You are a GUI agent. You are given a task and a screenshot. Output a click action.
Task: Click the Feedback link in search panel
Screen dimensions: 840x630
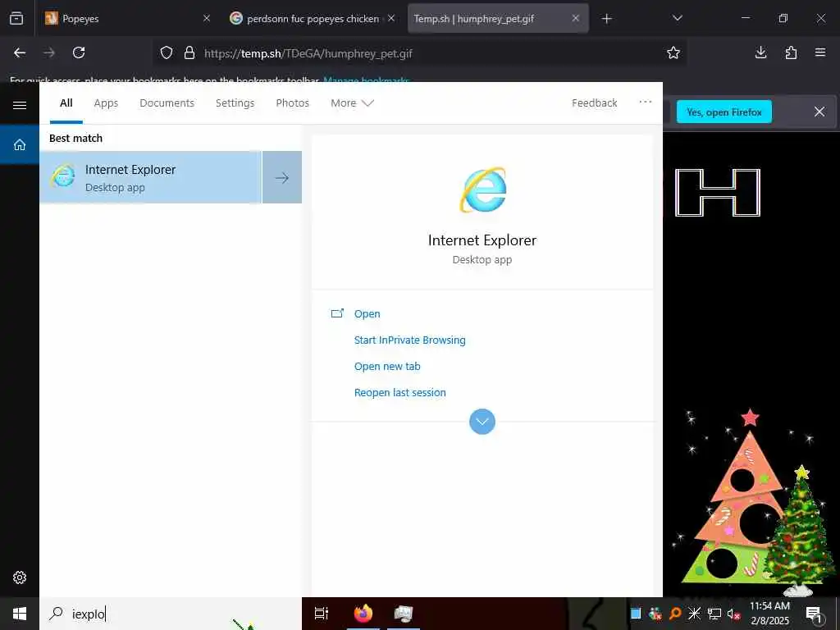click(595, 103)
